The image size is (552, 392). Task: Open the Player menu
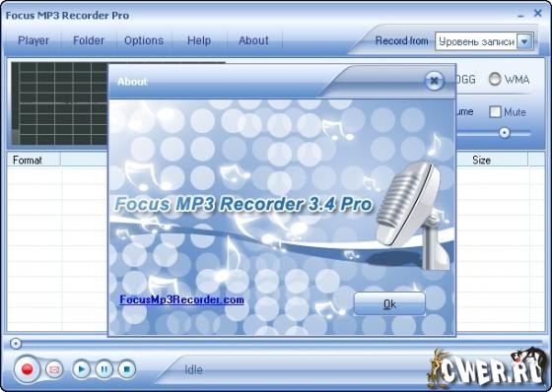(34, 40)
